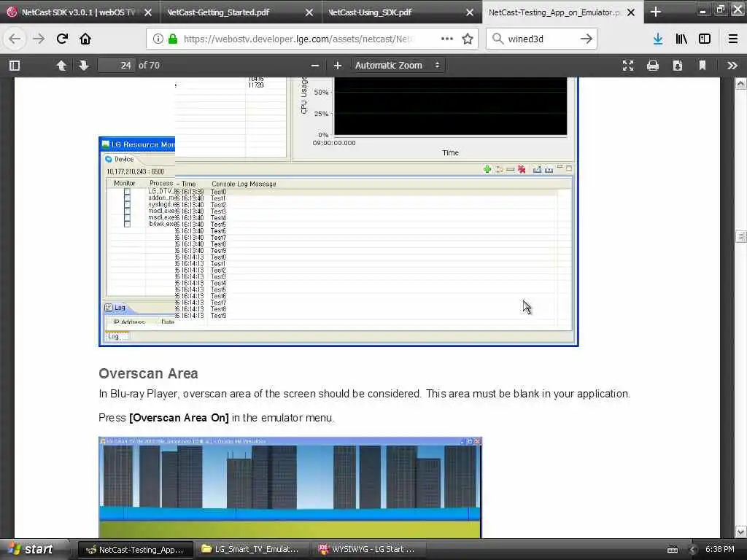Open the browser home page
Image resolution: width=747 pixels, height=560 pixels.
click(85, 39)
